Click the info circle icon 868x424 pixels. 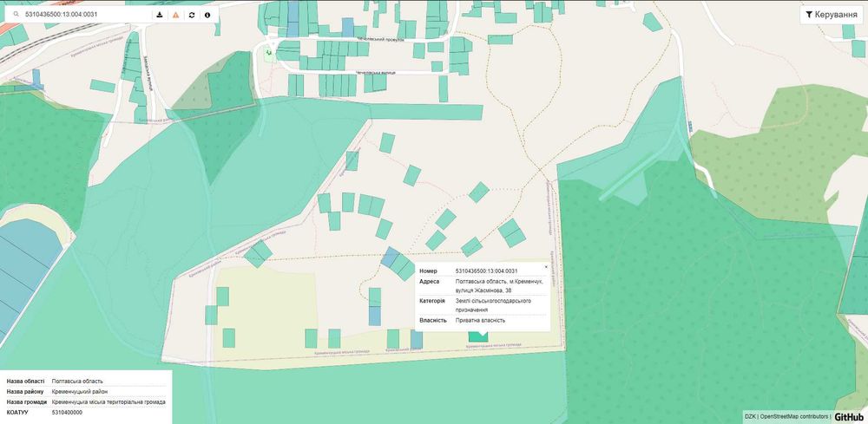pos(207,15)
